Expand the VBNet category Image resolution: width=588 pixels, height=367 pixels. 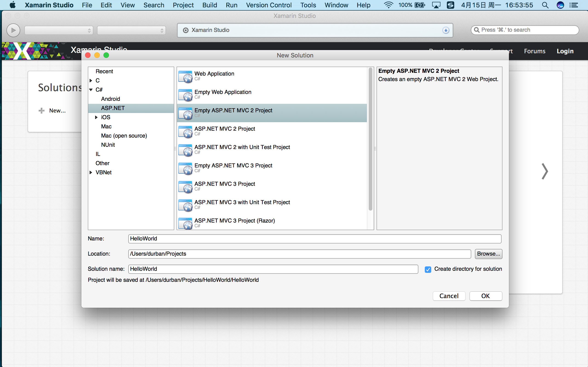pyautogui.click(x=91, y=172)
